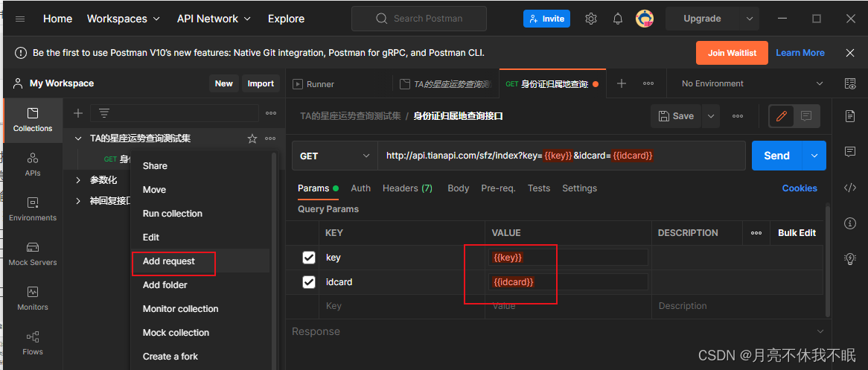Open Upgrade options dropdown arrow
The width and height of the screenshot is (868, 370).
pyautogui.click(x=749, y=19)
